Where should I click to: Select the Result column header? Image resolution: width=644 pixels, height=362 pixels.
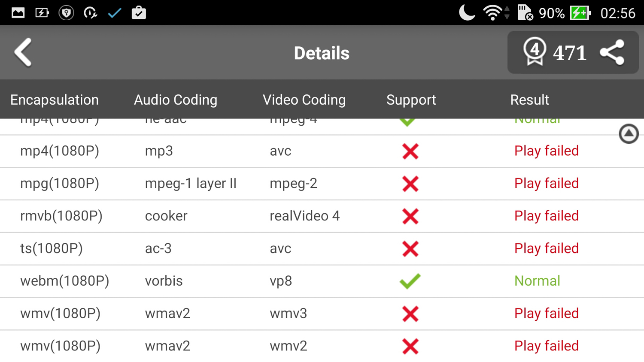coord(529,100)
